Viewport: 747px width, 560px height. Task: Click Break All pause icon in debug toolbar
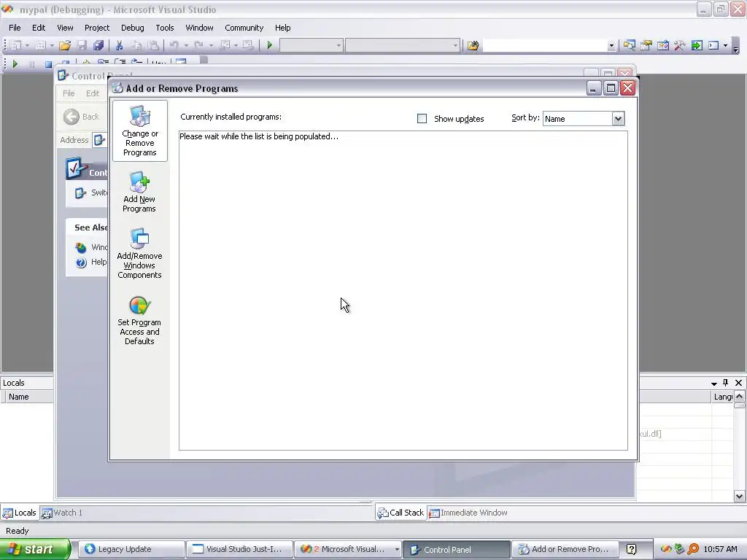tap(31, 64)
